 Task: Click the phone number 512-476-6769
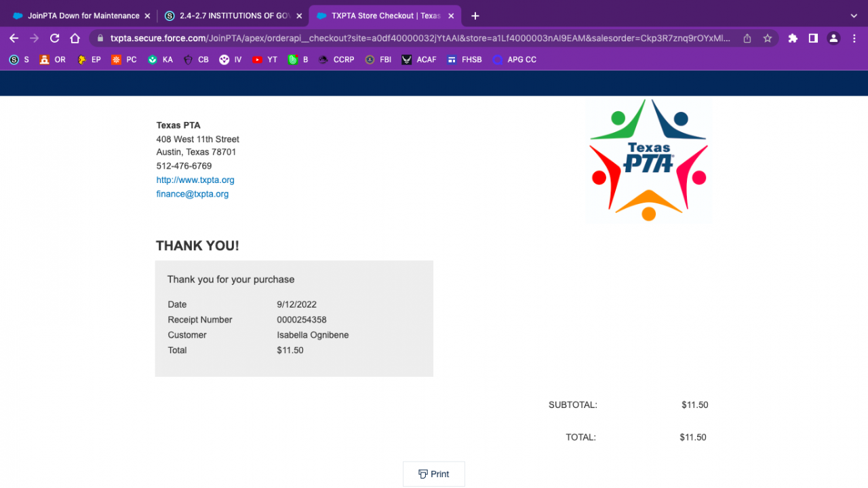pyautogui.click(x=184, y=166)
